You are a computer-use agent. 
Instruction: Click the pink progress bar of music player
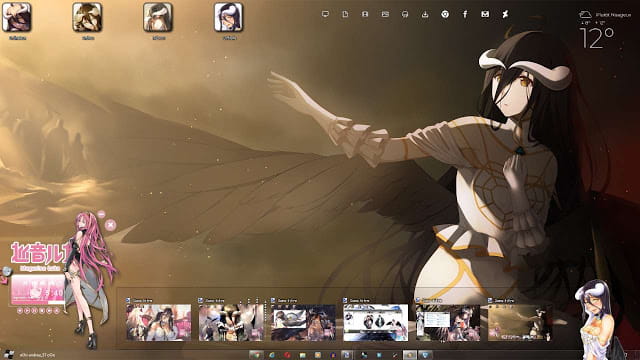coord(38,302)
